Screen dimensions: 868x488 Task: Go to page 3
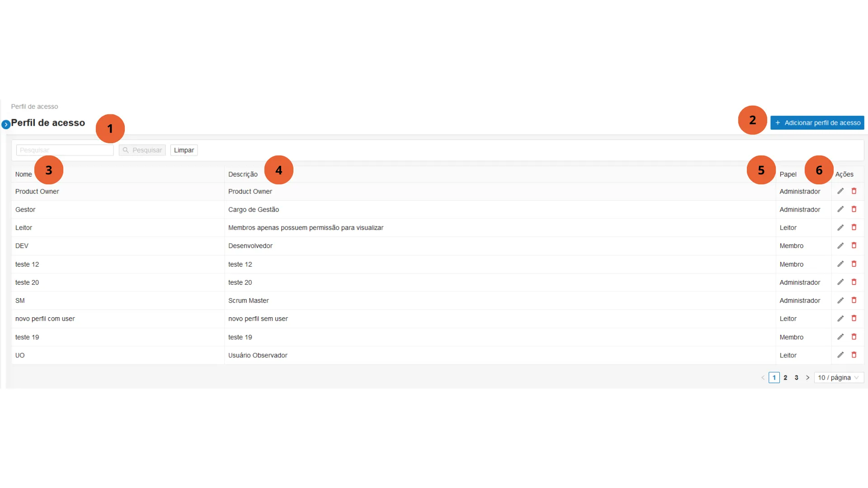pos(797,377)
